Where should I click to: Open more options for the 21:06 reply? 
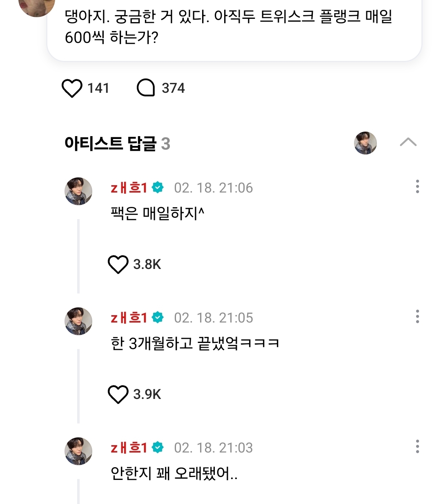pyautogui.click(x=417, y=186)
